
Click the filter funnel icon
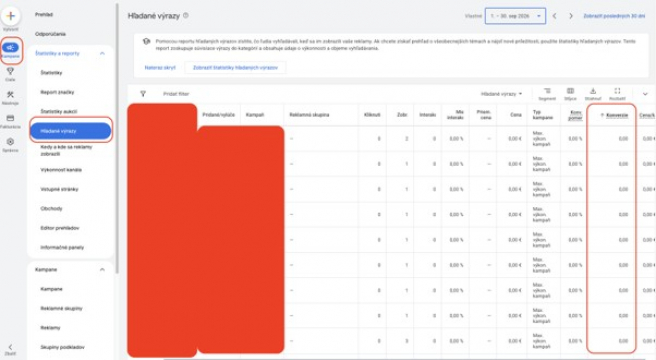click(143, 94)
